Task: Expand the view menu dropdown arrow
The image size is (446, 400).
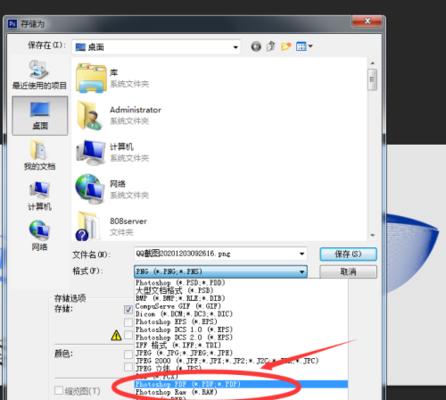Action: (x=310, y=46)
